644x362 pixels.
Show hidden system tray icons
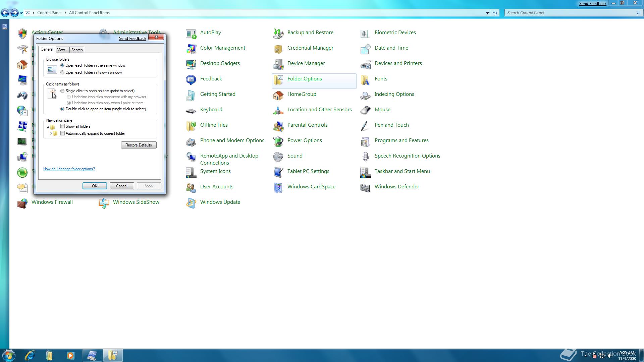(x=586, y=356)
